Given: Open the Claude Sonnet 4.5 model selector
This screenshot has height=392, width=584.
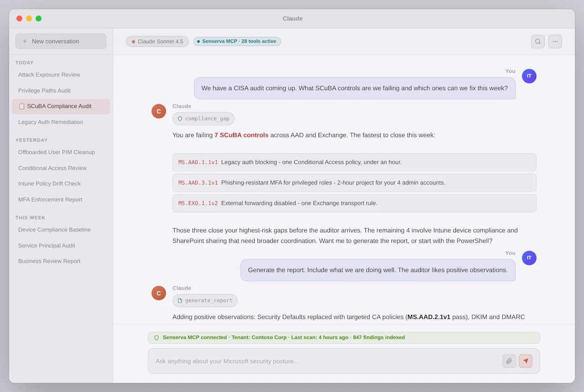Looking at the screenshot, I should (157, 41).
